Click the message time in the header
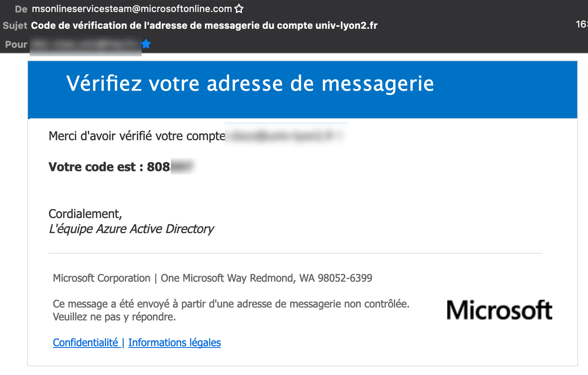Screen dimensions: 588x375 [582, 25]
